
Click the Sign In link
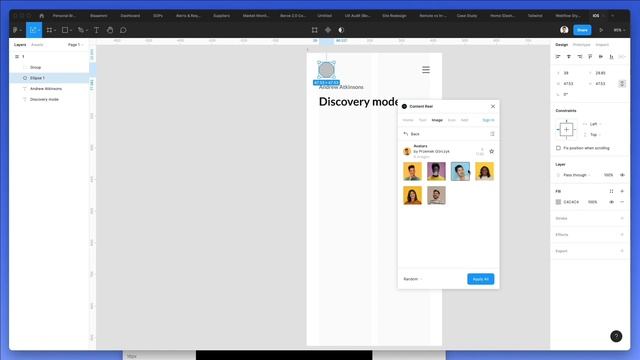coord(488,120)
